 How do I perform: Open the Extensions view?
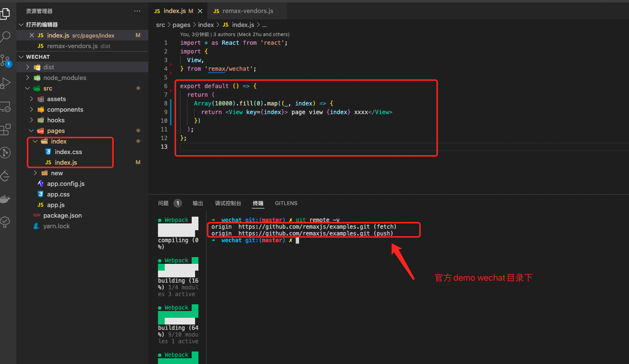(5, 130)
